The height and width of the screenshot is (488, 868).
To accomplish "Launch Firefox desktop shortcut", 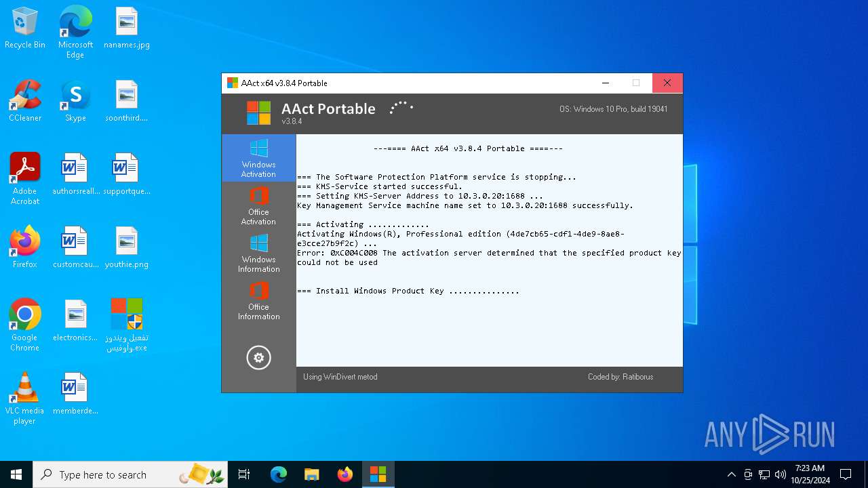I will (x=25, y=247).
